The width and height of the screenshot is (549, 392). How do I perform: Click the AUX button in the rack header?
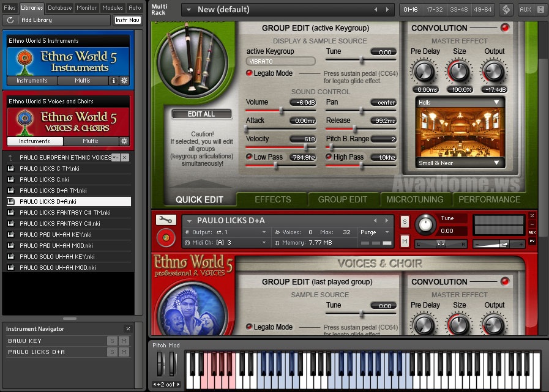(x=525, y=9)
